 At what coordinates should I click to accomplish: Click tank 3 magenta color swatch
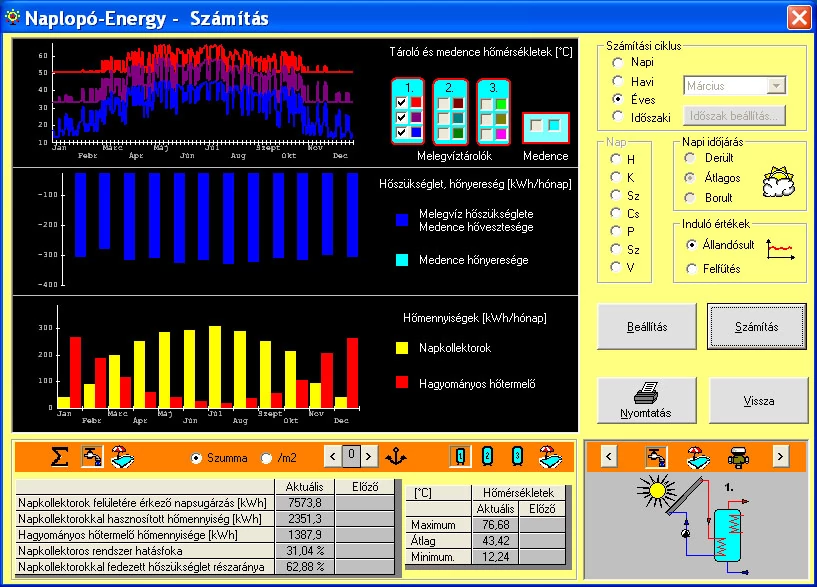(501, 134)
